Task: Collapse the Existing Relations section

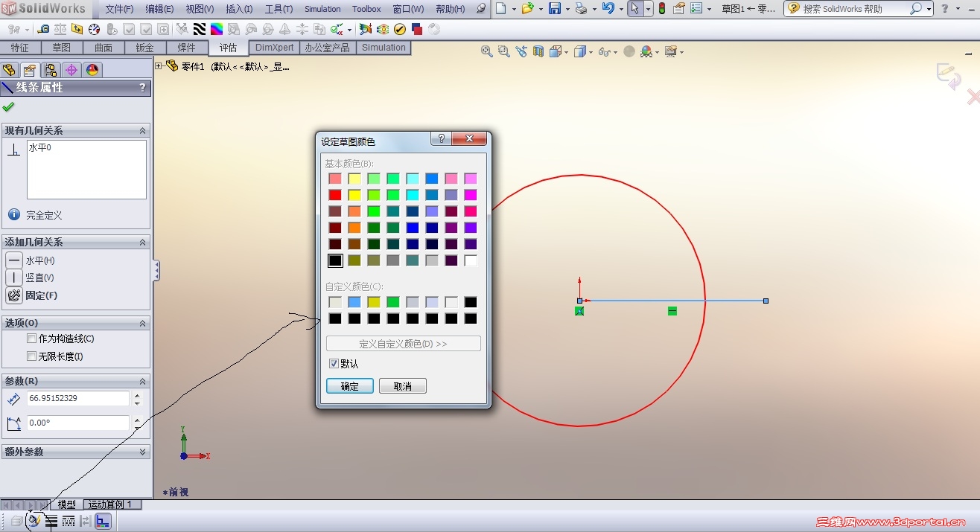Action: (142, 131)
